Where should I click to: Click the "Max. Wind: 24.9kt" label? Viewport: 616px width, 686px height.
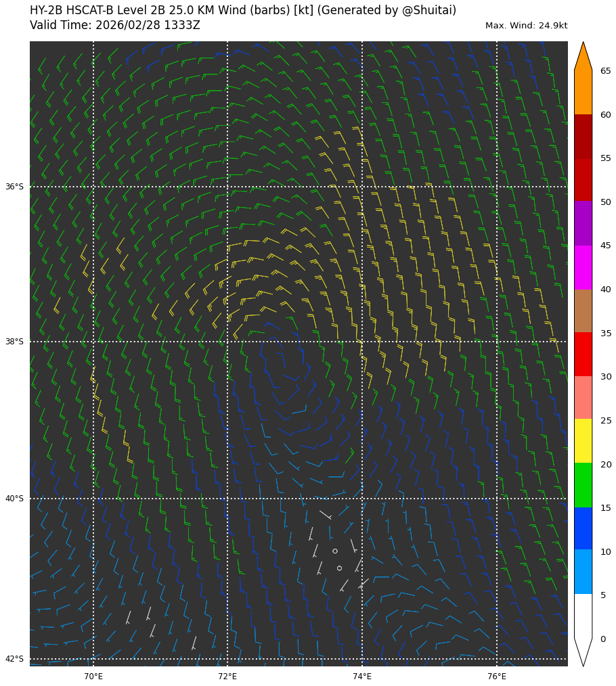click(x=526, y=26)
